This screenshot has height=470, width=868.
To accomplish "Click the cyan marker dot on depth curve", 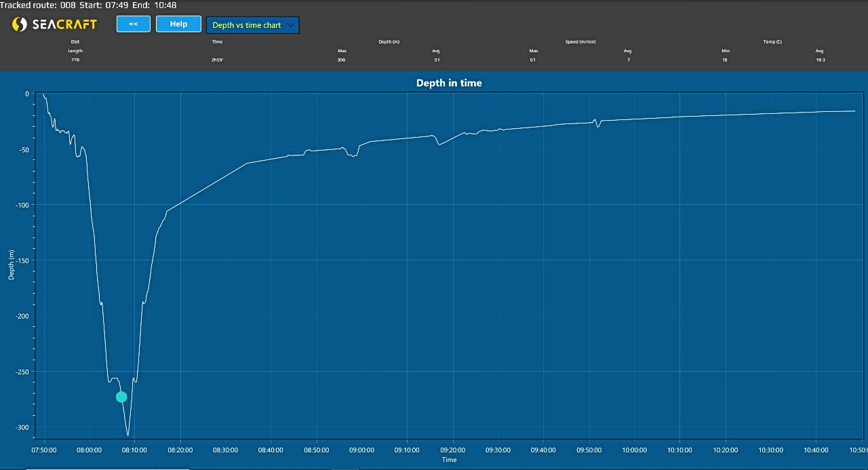I will pyautogui.click(x=121, y=397).
